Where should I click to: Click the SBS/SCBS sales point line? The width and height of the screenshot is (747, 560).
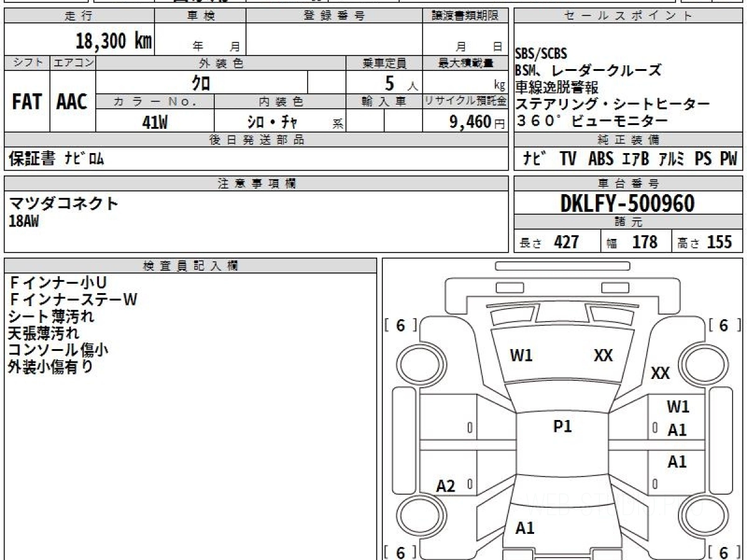tap(541, 54)
